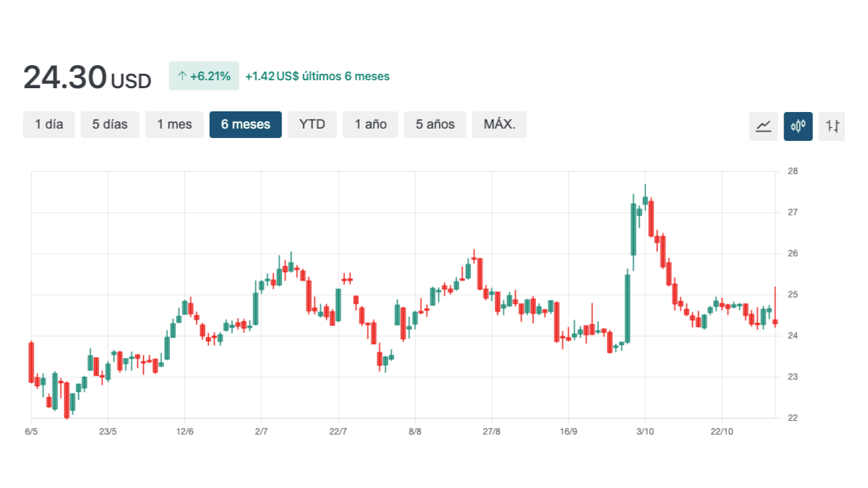Click the 28 label on the price axis
The image size is (868, 488).
coord(793,170)
